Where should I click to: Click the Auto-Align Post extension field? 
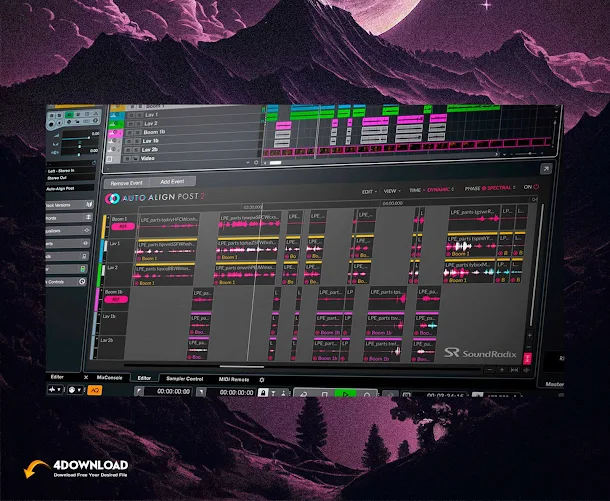70,188
